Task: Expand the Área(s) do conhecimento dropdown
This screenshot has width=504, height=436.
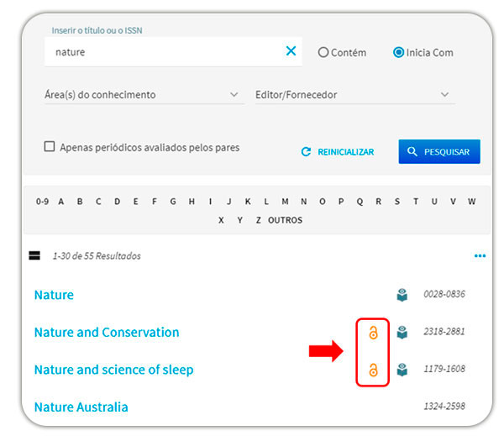Action: click(x=141, y=95)
